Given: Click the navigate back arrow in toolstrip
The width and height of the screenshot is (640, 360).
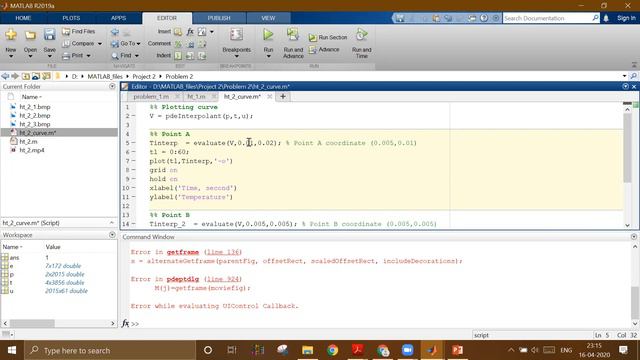Looking at the screenshot, I should pyautogui.click(x=115, y=31).
